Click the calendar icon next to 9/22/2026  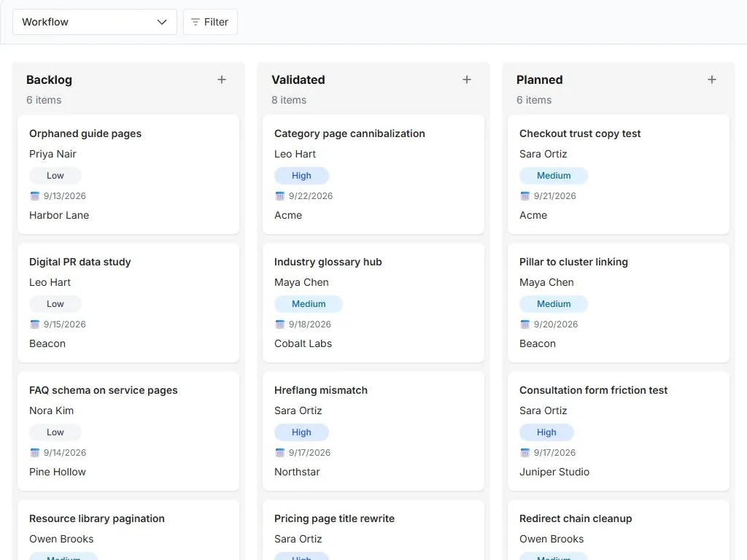pyautogui.click(x=279, y=195)
